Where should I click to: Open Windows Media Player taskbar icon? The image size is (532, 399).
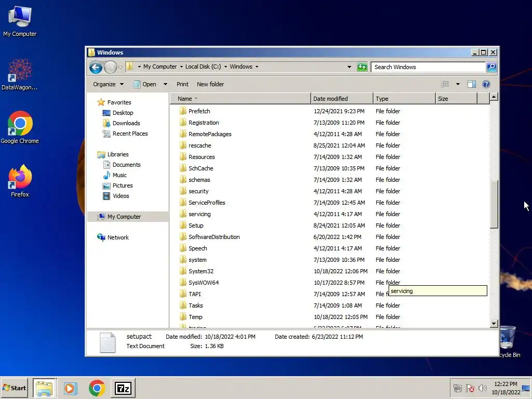[71, 388]
